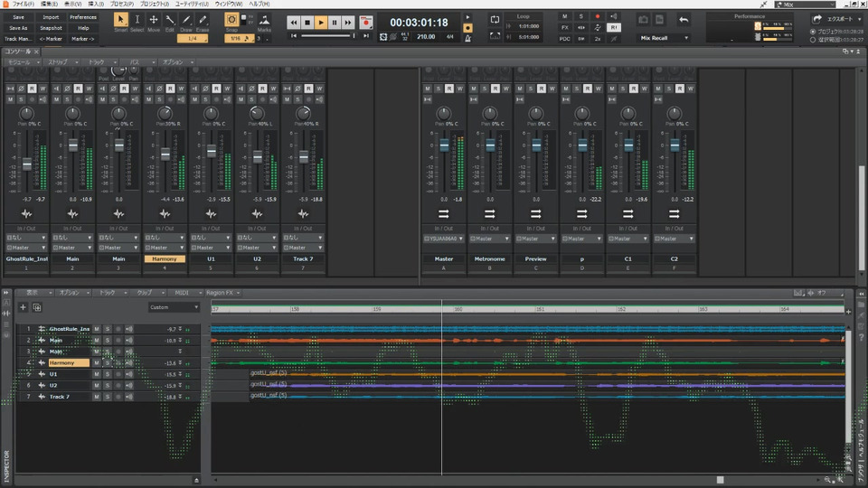Viewport: 868px width, 488px height.
Task: Clear all solos with global S button
Action: click(x=581, y=16)
